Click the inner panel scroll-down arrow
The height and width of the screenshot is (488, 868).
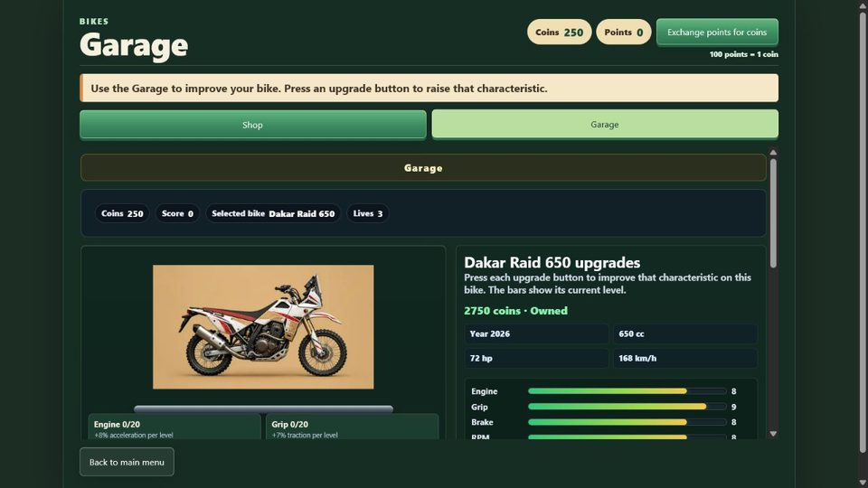(x=773, y=435)
